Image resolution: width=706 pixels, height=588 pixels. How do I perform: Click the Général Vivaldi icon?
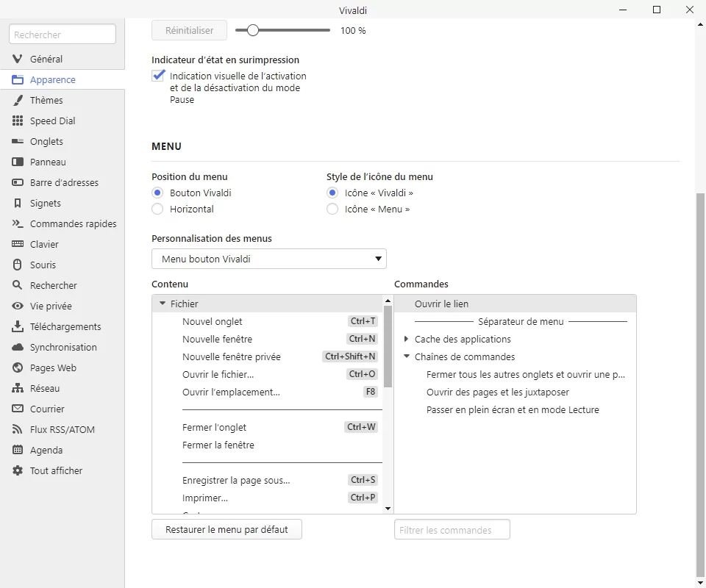click(x=17, y=59)
